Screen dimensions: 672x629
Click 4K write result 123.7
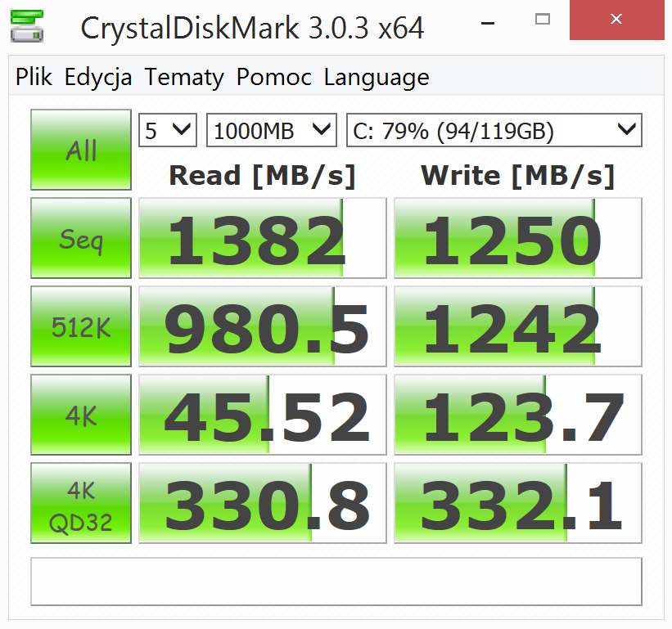point(518,415)
